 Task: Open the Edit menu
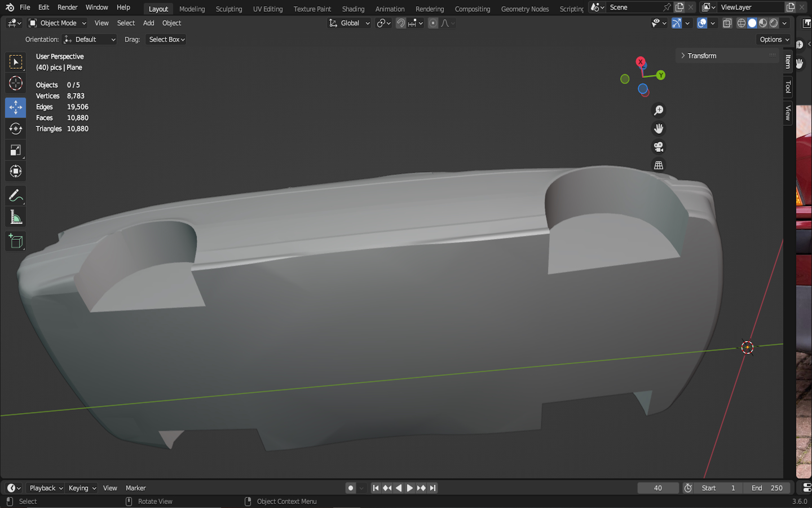tap(44, 7)
